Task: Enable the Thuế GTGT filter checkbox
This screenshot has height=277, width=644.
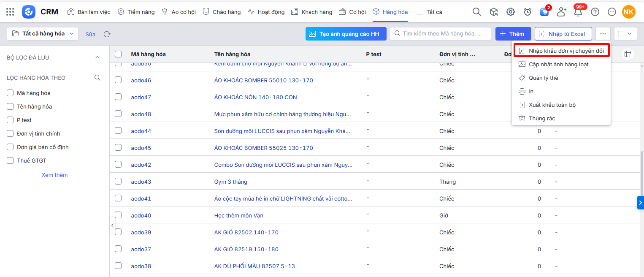Action: [10, 160]
